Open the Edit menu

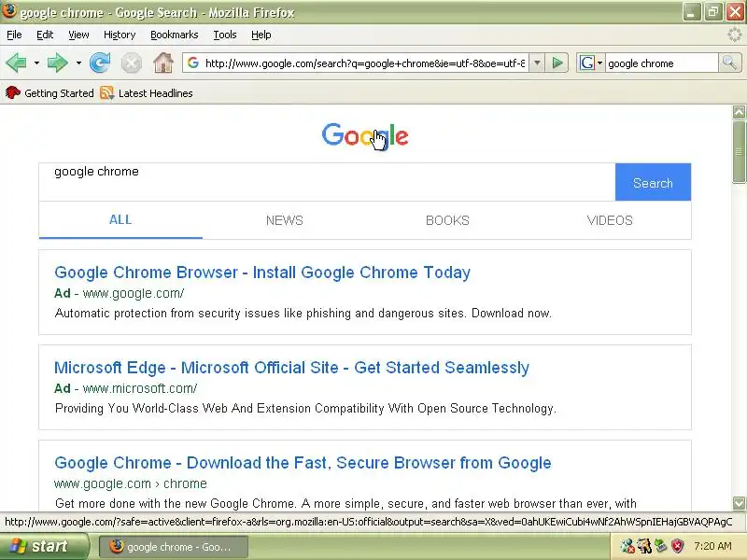[45, 35]
